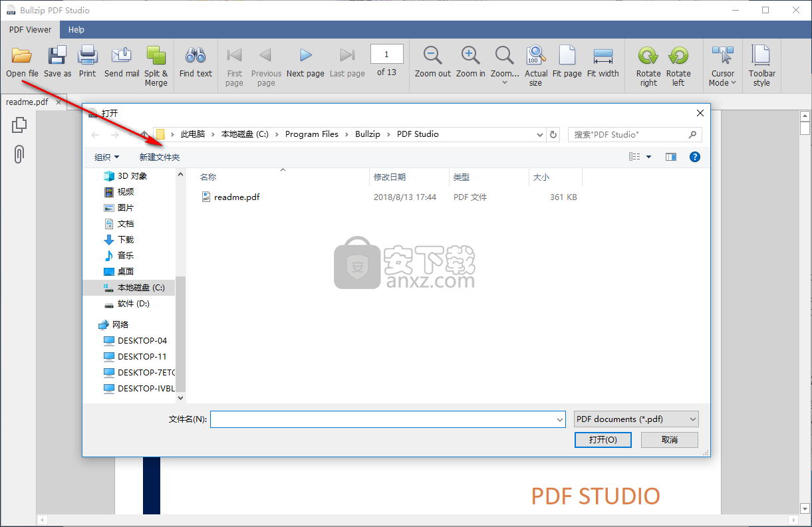Open the attachments paperclip panel

coord(19,154)
